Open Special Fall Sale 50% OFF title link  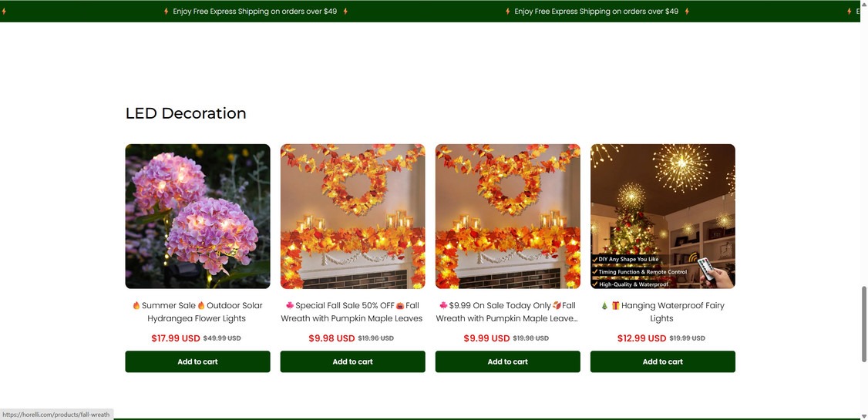pos(352,312)
